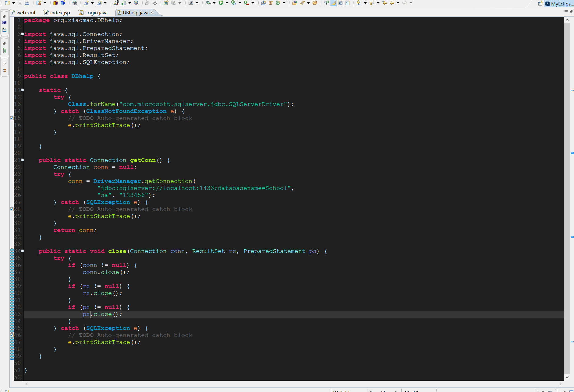This screenshot has height=392, width=574.
Task: Click the Run on server icon
Action: click(x=233, y=3)
